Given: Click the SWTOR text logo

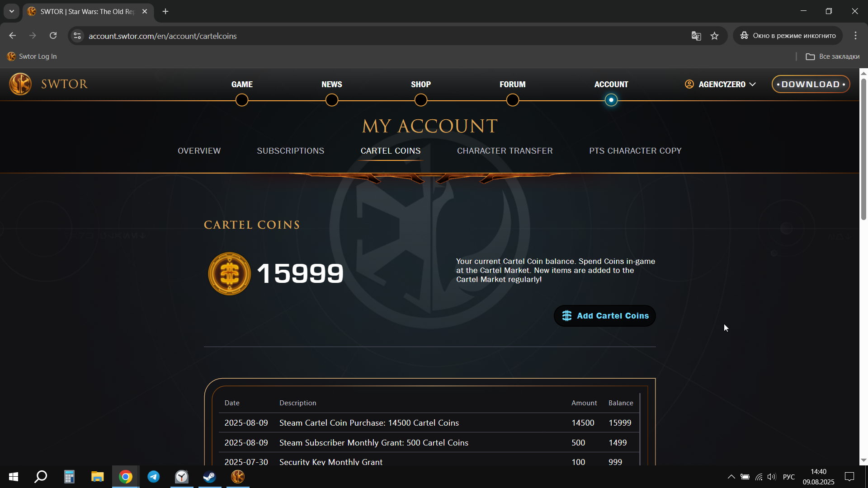Looking at the screenshot, I should coord(64,84).
